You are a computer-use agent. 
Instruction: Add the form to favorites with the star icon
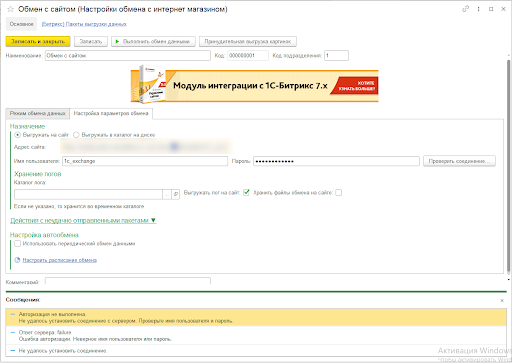tap(10, 9)
